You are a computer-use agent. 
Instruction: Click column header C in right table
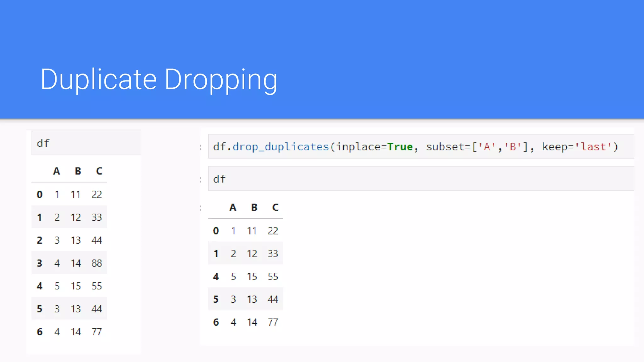pyautogui.click(x=275, y=207)
